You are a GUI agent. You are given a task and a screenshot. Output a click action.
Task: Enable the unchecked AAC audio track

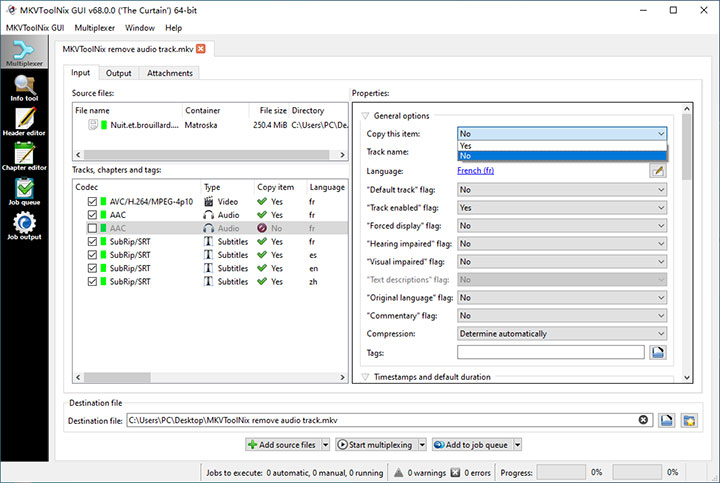93,228
